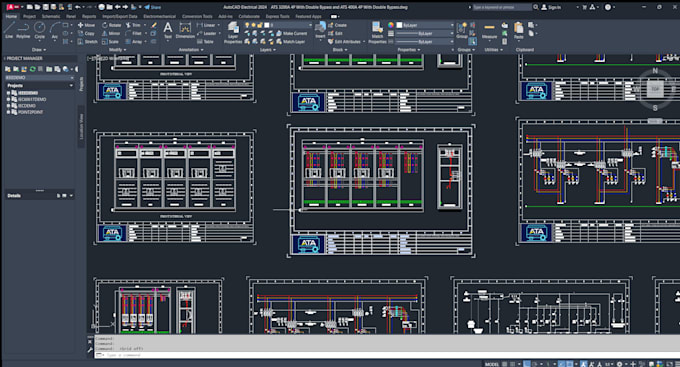Switch to the Reports tab

tap(89, 16)
